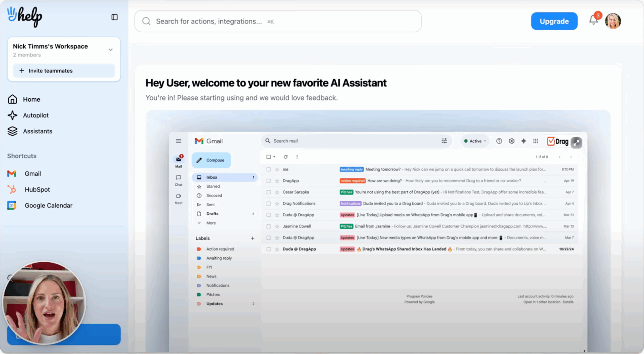Open the Active status dropdown
644x354 pixels.
pos(475,141)
